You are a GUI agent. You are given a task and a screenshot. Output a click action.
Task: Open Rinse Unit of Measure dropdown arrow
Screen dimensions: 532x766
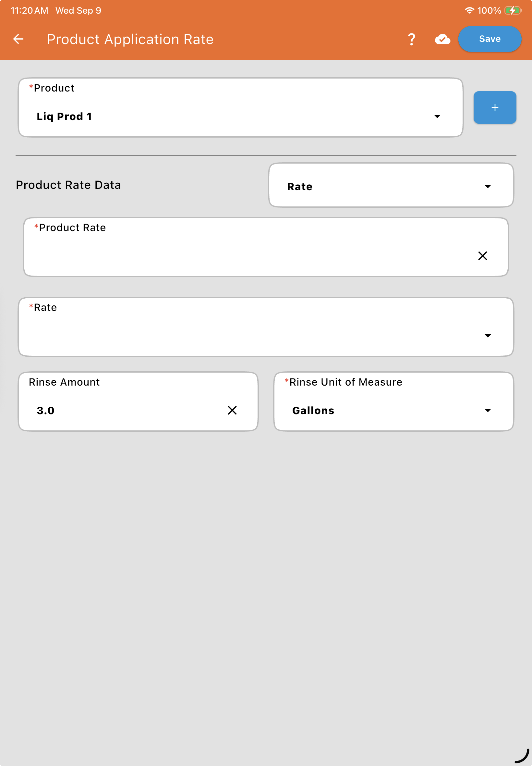[x=488, y=410]
